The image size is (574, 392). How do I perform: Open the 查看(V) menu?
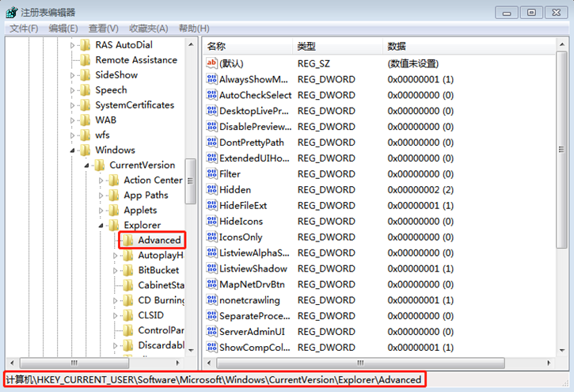pos(103,29)
